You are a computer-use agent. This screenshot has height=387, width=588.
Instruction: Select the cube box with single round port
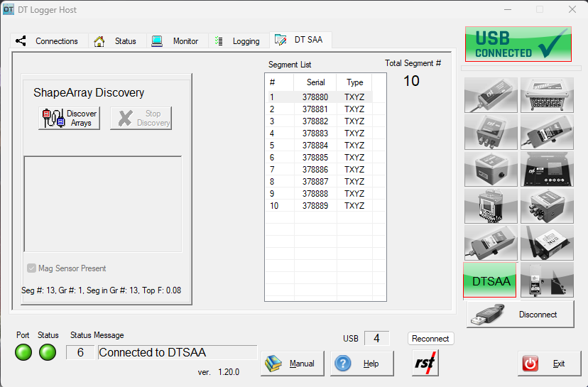[x=491, y=169]
